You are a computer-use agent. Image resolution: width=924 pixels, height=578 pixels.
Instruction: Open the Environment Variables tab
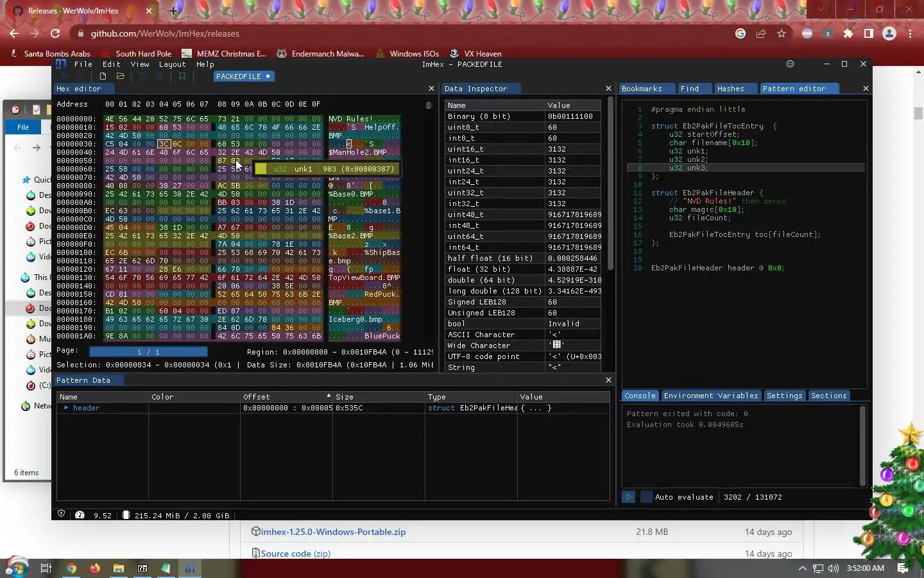(711, 396)
